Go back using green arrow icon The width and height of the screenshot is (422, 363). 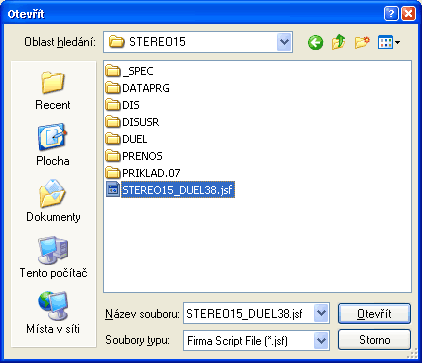point(315,42)
